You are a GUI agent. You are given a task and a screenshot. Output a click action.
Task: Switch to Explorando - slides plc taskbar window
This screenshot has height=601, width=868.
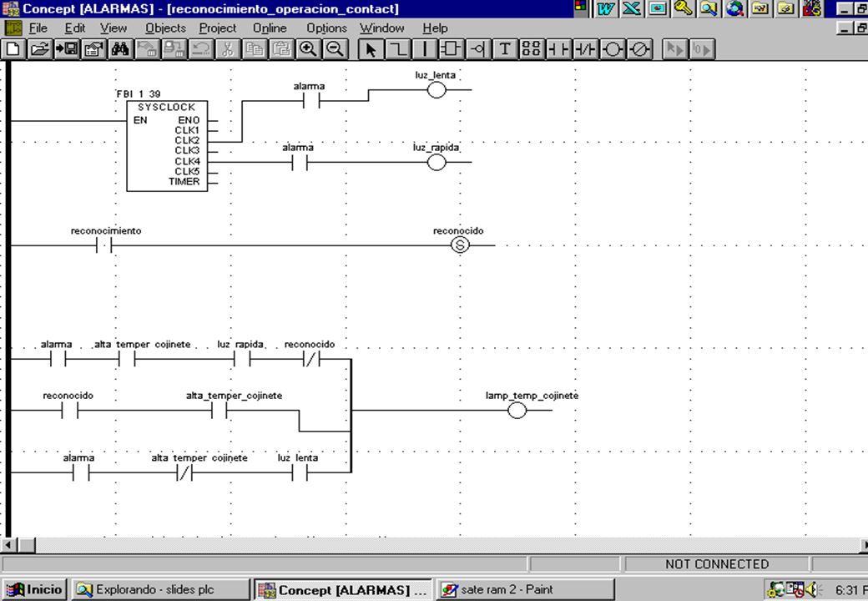click(161, 589)
